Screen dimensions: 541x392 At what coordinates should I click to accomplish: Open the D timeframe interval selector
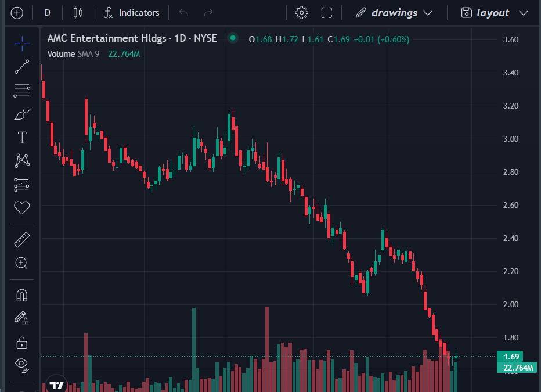coord(47,13)
